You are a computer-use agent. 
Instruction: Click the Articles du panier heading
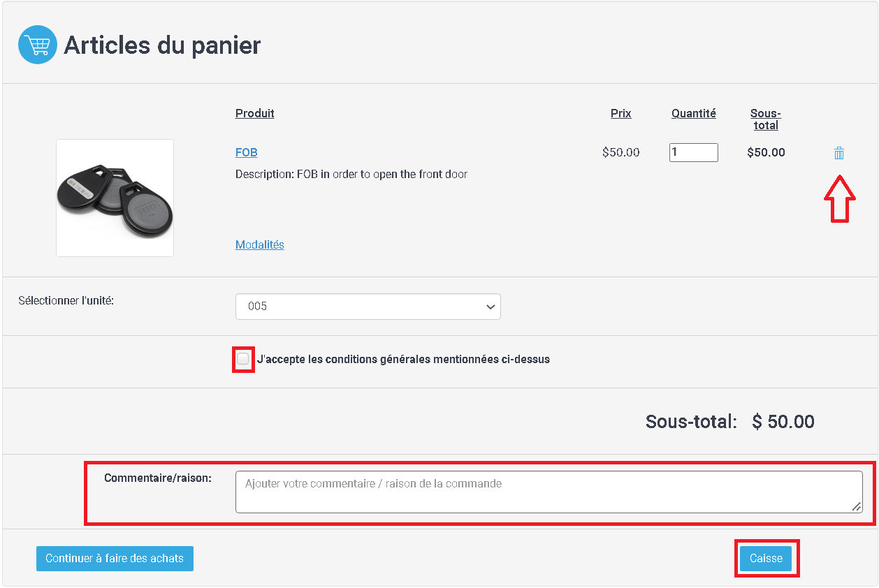(162, 45)
